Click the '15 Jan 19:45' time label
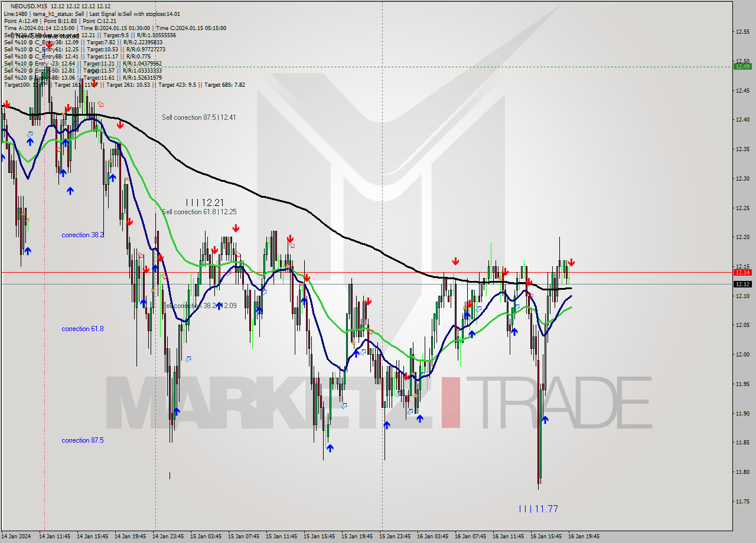Screen dimensions: 756x543 [357, 537]
